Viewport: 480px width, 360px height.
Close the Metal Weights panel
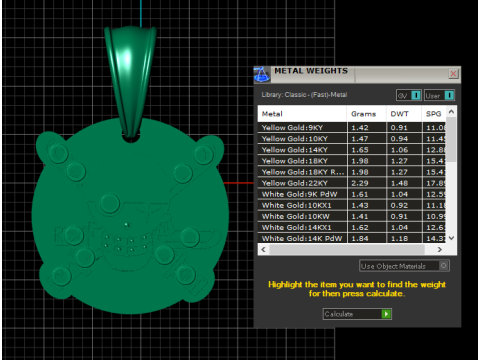[453, 74]
